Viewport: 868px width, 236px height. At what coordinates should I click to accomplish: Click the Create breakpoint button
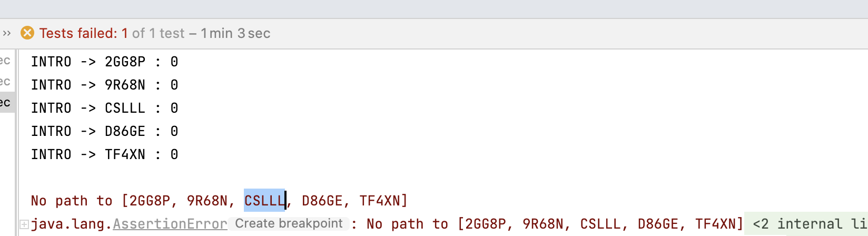point(289,223)
